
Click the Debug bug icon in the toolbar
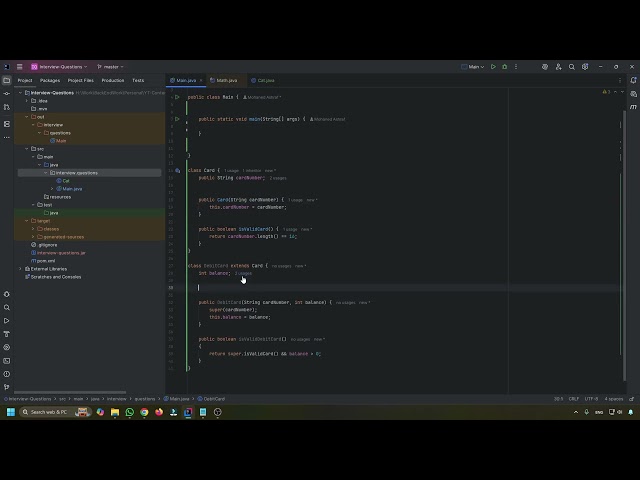(x=504, y=67)
